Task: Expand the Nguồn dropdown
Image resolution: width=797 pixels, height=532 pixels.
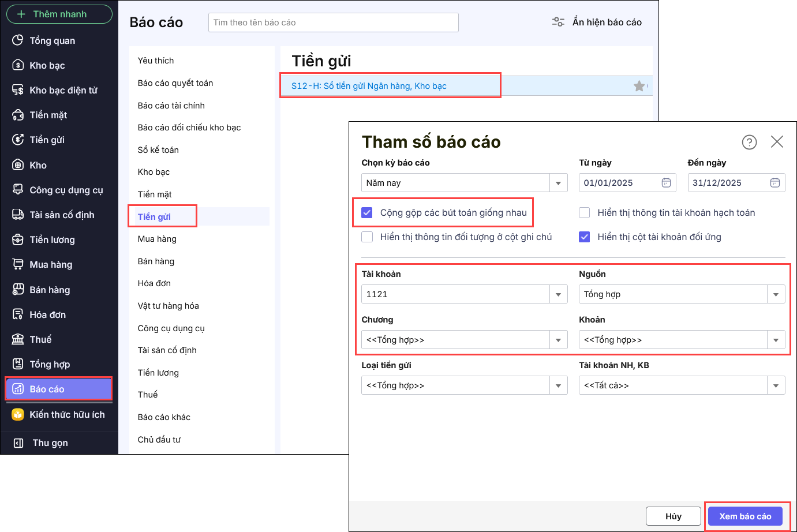Action: click(776, 294)
